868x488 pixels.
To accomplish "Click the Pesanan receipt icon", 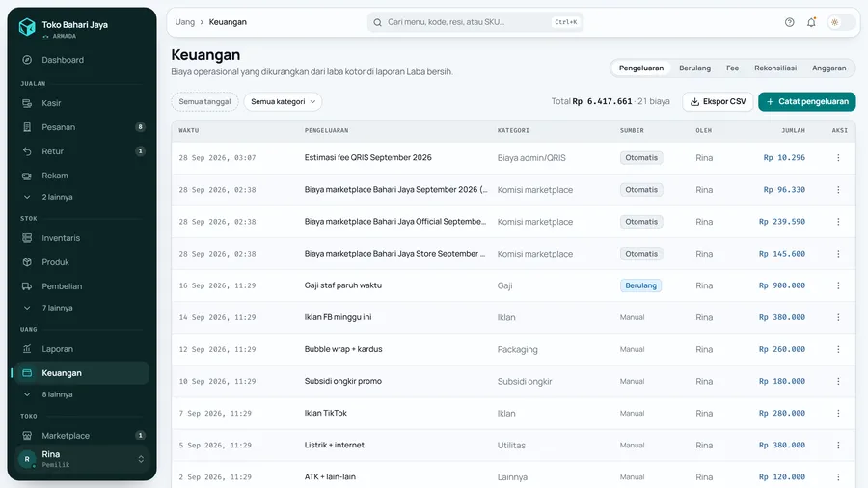I will pos(27,127).
